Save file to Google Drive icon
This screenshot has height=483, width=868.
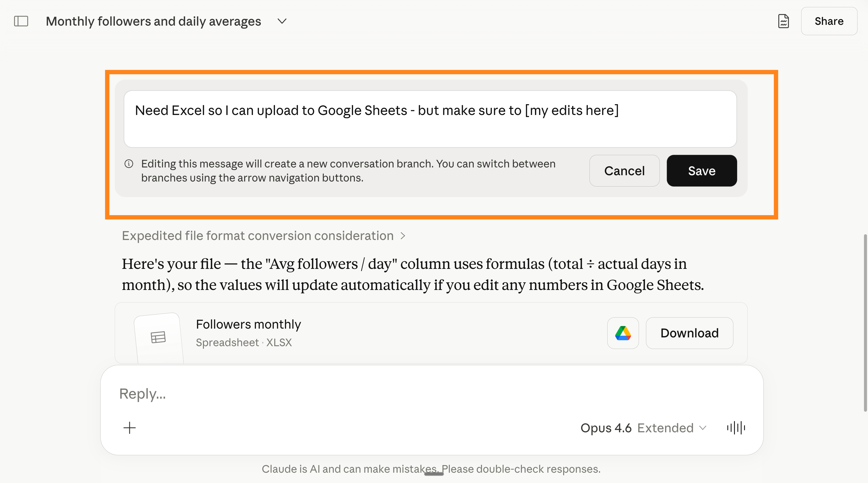pyautogui.click(x=623, y=333)
